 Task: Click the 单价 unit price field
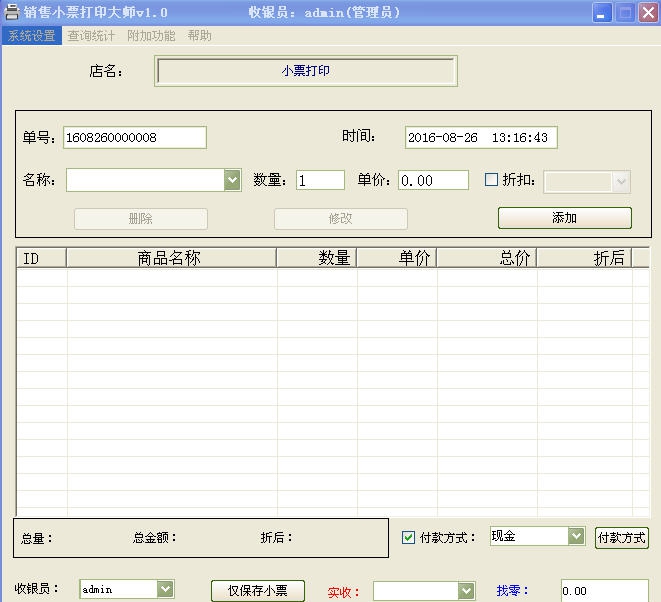coord(433,180)
